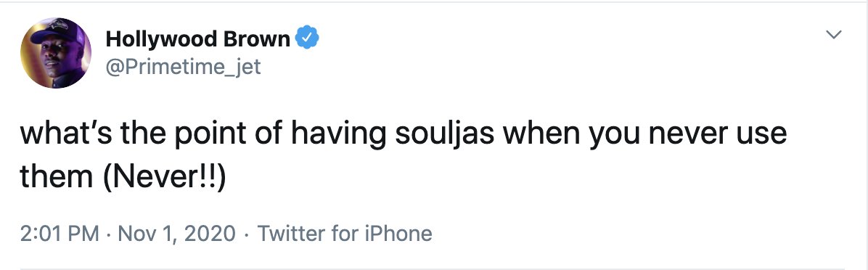Click the word "Brown" before the badge

click(257, 38)
